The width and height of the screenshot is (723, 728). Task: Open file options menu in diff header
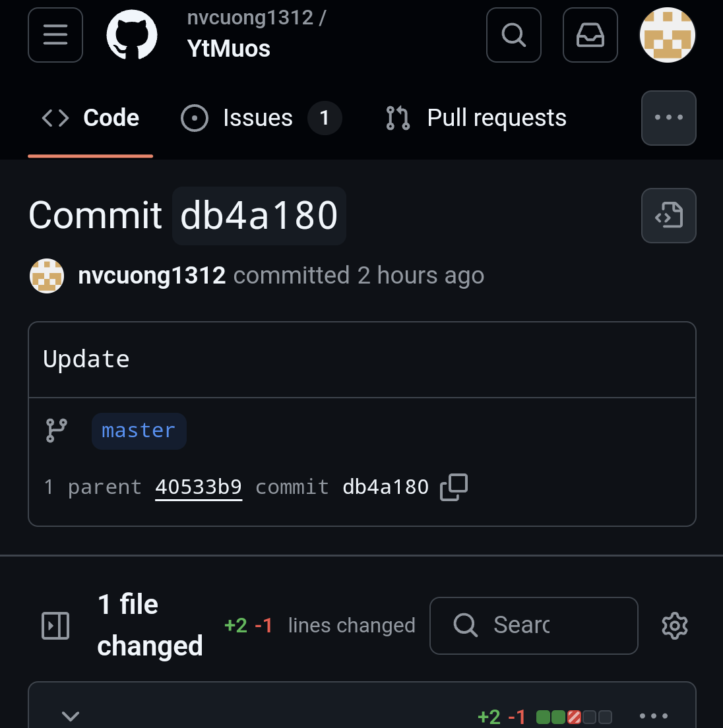pyautogui.click(x=654, y=716)
